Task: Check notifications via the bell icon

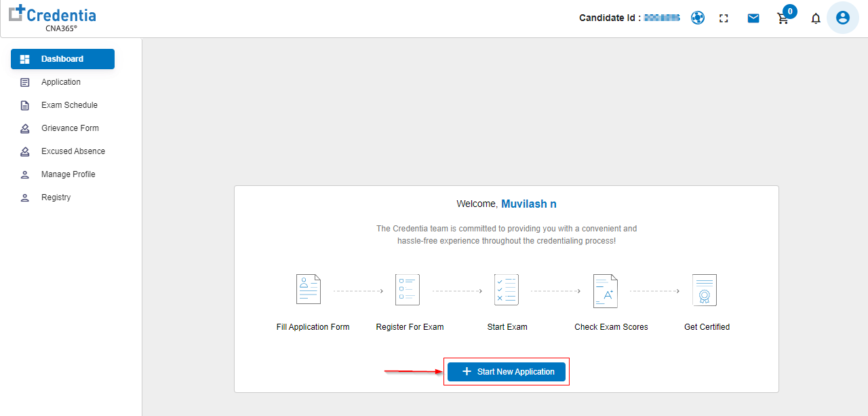Action: 815,18
